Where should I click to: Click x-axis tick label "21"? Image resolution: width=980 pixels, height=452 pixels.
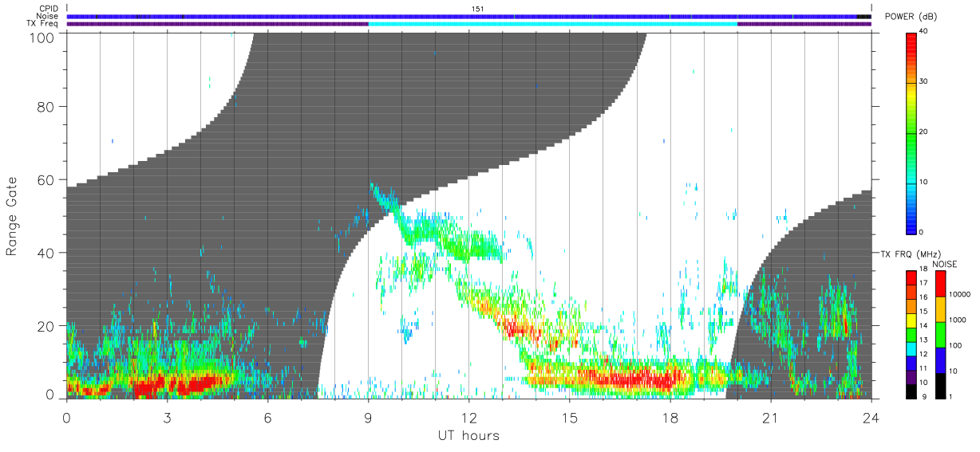(770, 418)
